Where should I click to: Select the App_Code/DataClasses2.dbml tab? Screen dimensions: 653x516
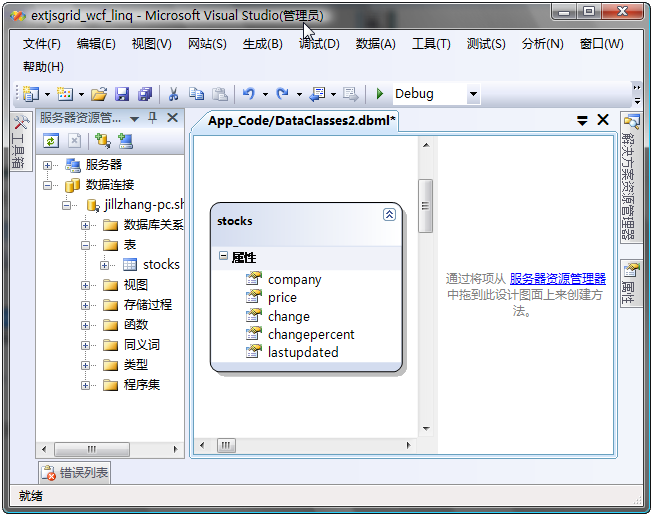302,120
